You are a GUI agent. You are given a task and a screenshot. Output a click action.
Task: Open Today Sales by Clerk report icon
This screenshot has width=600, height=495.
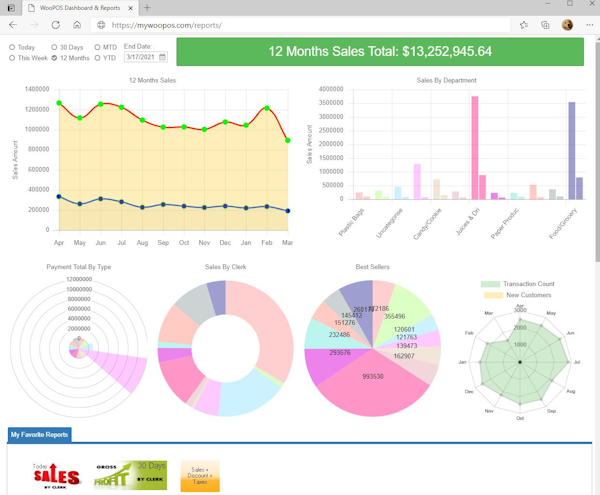point(56,476)
